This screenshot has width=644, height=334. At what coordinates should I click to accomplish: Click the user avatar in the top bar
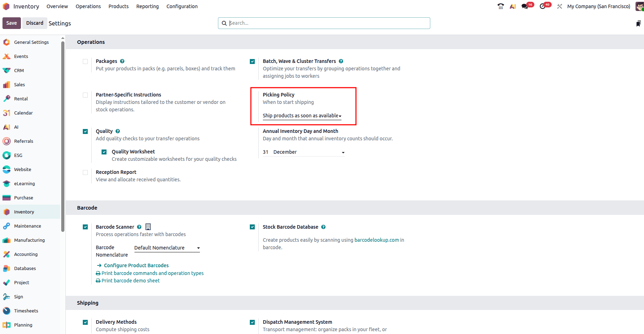pos(640,6)
